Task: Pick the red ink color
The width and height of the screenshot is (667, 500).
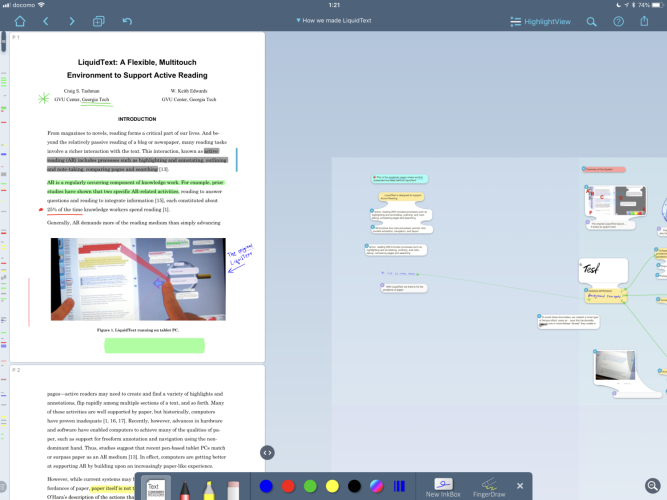Action: (x=287, y=486)
